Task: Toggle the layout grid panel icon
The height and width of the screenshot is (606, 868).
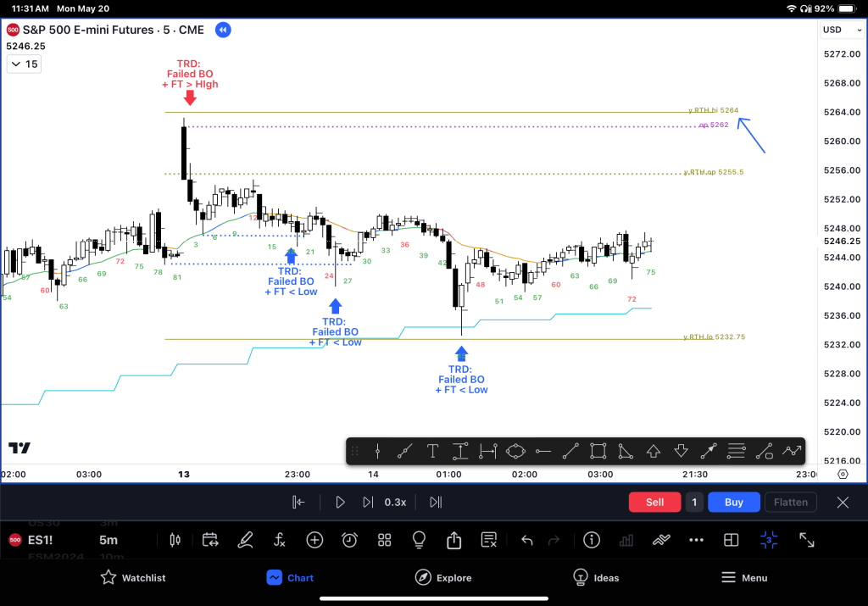Action: tap(731, 540)
